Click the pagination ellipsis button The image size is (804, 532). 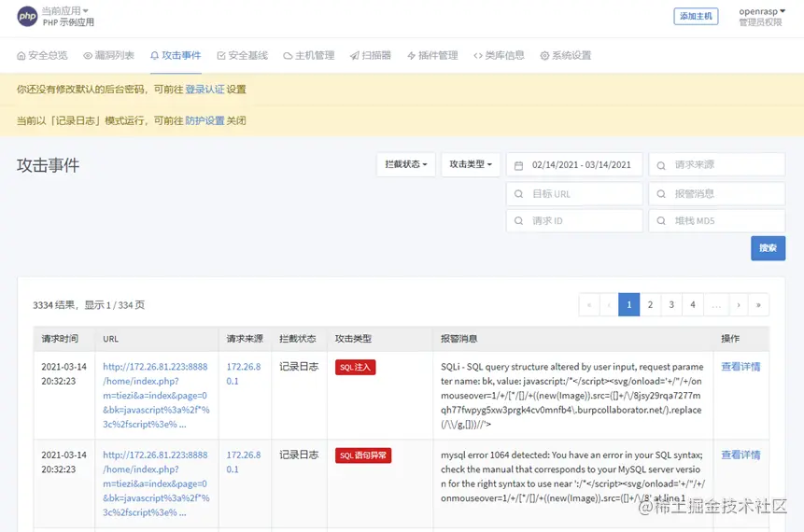[716, 305]
